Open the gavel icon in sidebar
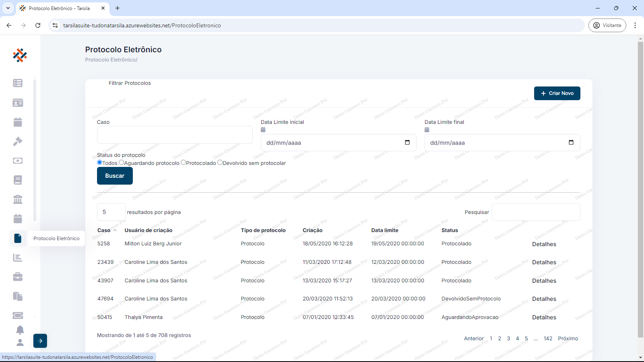 (18, 141)
